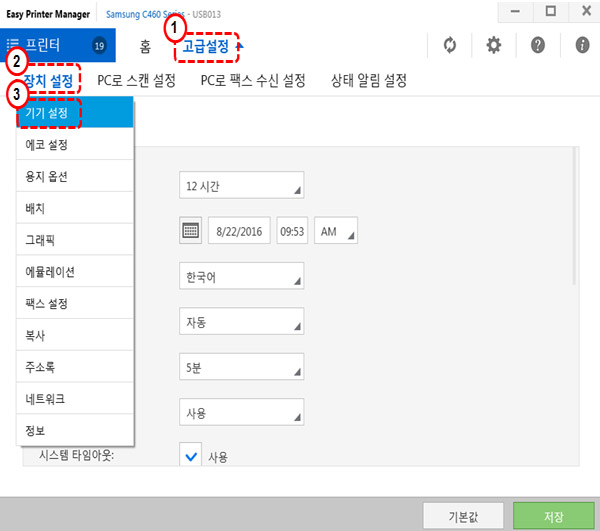Choose the 그래픽 menu item
This screenshot has height=531, width=600.
pyautogui.click(x=75, y=239)
